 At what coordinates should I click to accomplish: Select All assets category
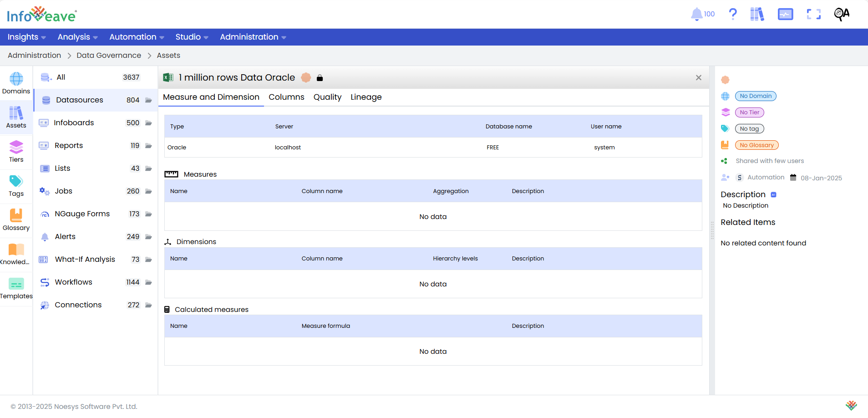96,77
